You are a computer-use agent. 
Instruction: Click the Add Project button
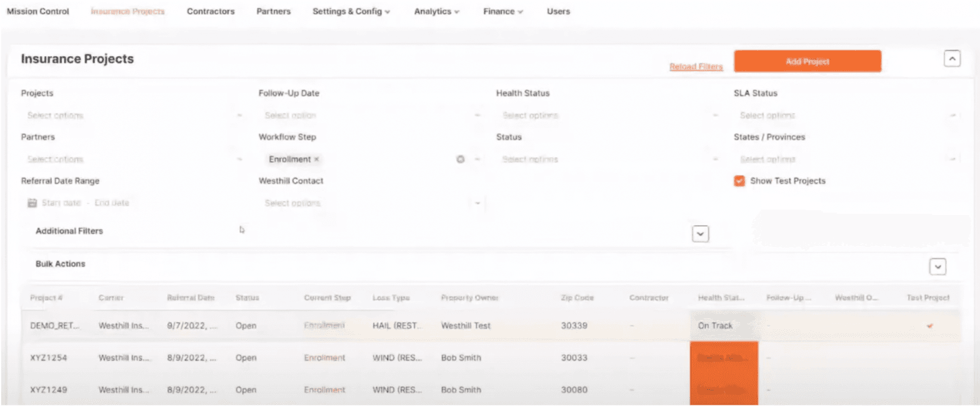(807, 61)
